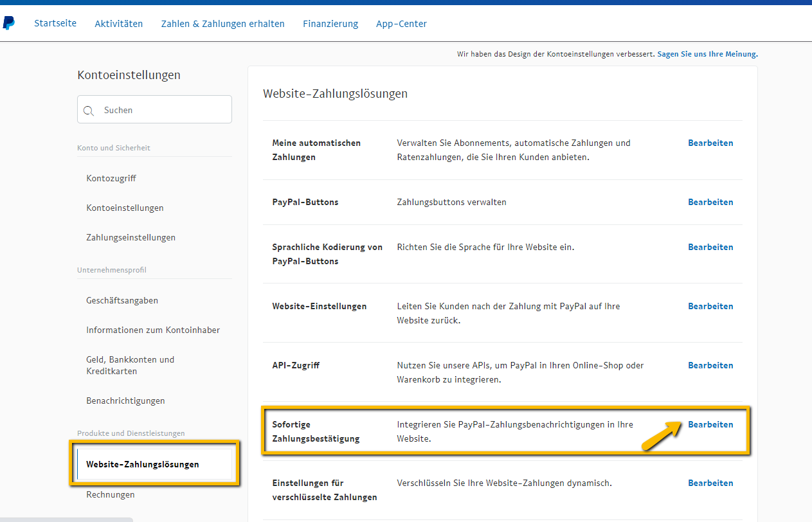Click Bearbeiten for API-Zugriff
The height and width of the screenshot is (522, 812).
[x=710, y=365]
